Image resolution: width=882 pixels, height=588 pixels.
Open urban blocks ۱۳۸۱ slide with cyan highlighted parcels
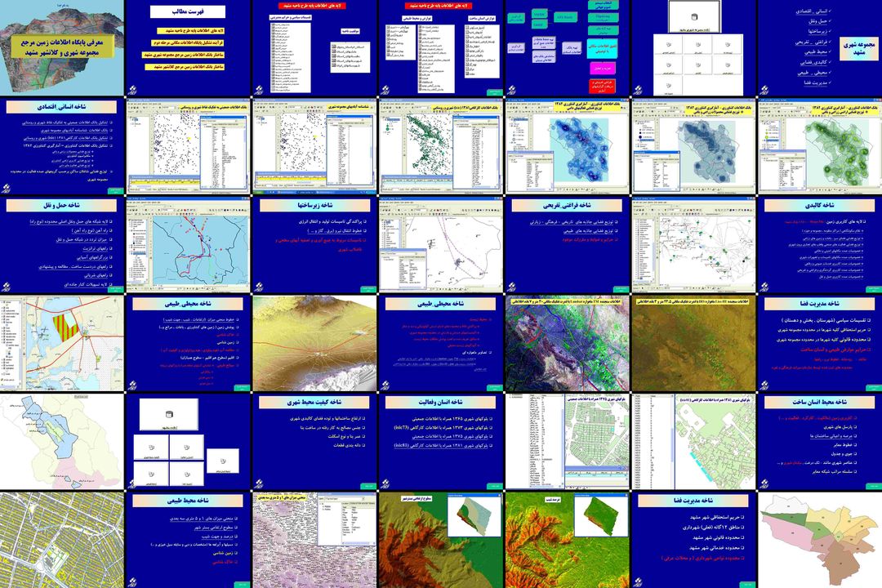pyautogui.click(x=693, y=442)
